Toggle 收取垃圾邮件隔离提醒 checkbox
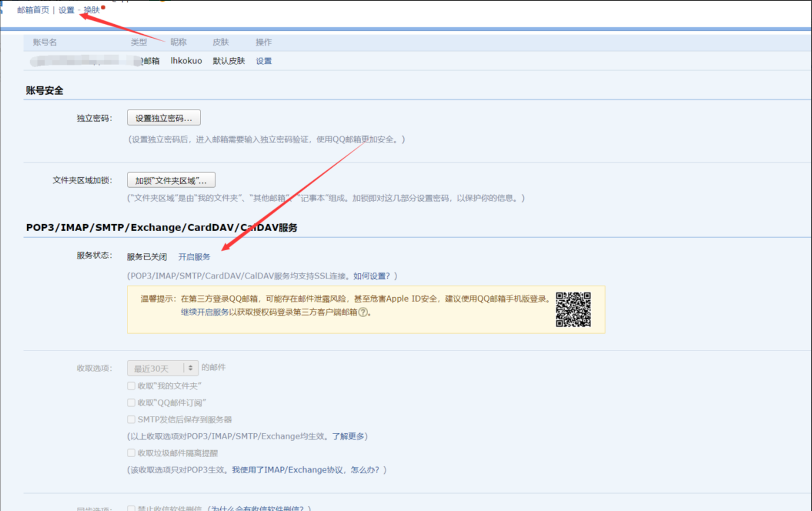The width and height of the screenshot is (812, 511). (131, 453)
